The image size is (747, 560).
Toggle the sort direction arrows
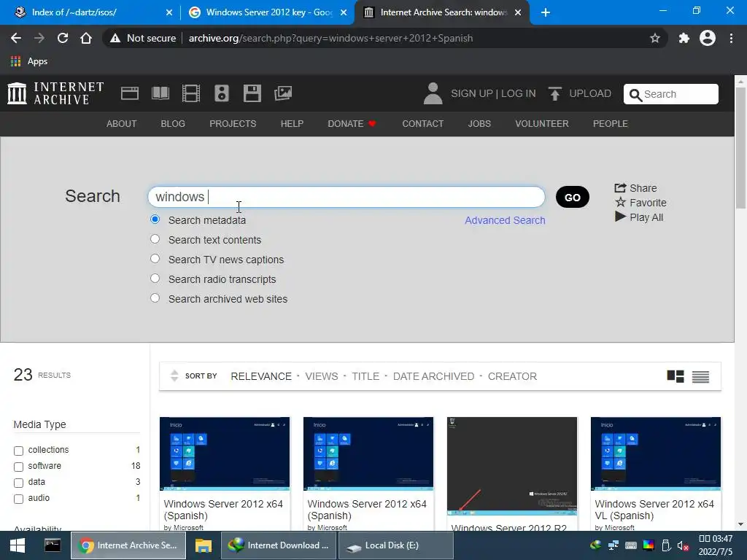[x=174, y=376]
